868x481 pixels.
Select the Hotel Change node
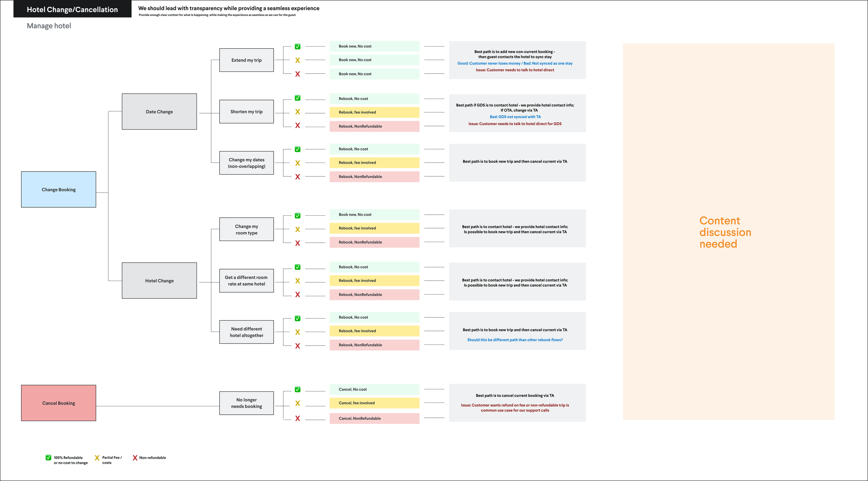point(159,281)
